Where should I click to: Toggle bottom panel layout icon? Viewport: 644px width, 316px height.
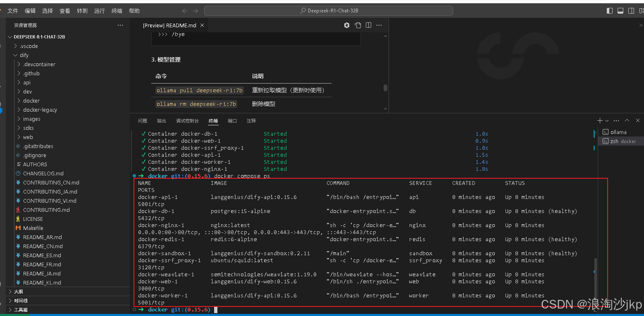620,11
